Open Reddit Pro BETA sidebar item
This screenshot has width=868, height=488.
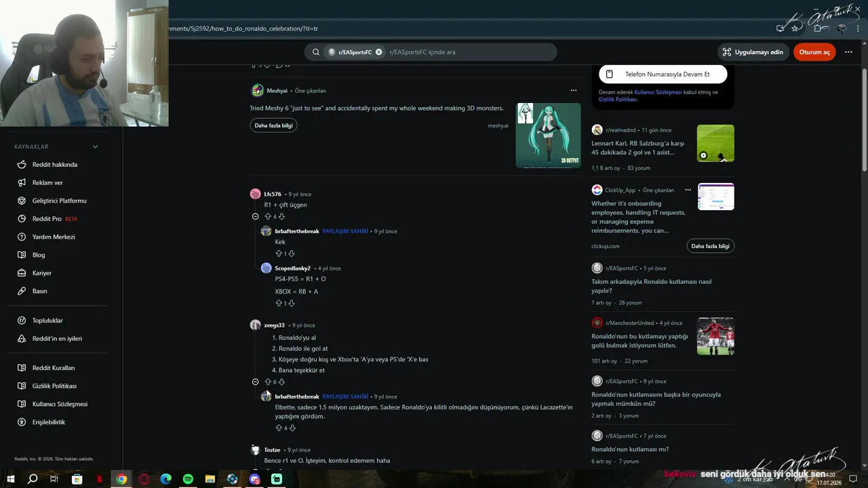click(55, 219)
